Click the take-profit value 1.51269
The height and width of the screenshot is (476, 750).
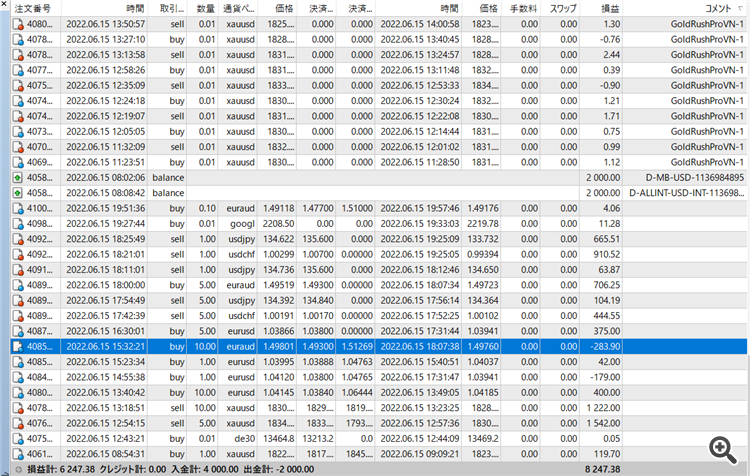[x=357, y=346]
